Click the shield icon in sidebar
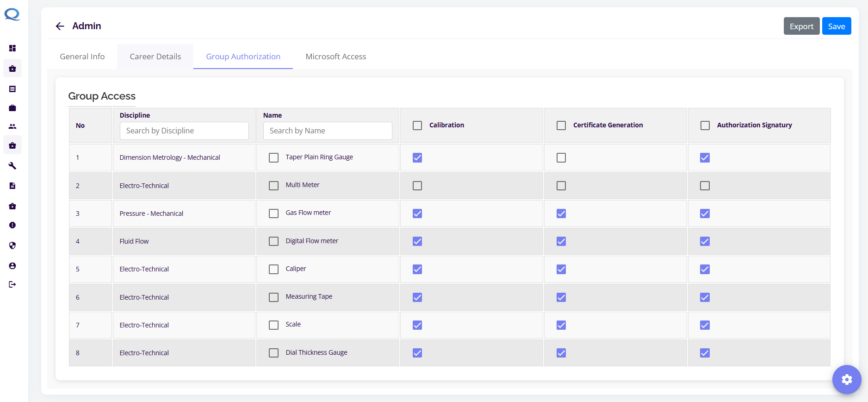This screenshot has height=402, width=868. [x=12, y=245]
